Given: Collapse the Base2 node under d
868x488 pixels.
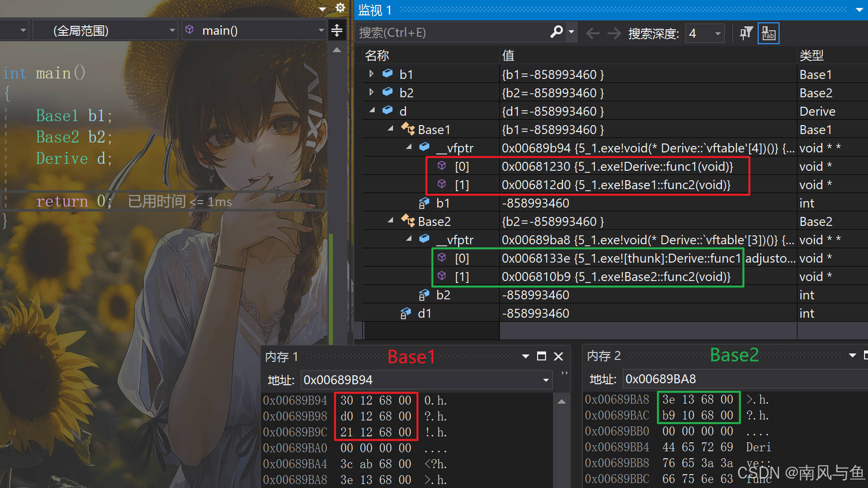Looking at the screenshot, I should [x=391, y=220].
